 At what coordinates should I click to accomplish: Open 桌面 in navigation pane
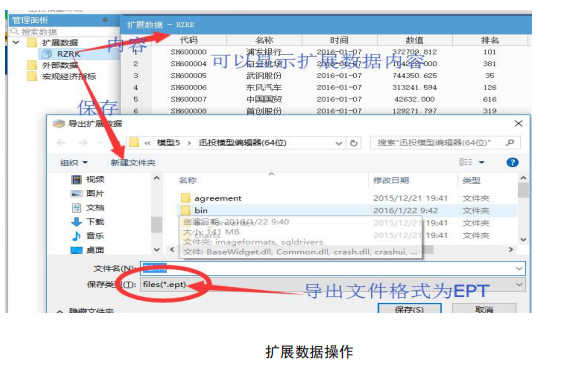coord(87,250)
